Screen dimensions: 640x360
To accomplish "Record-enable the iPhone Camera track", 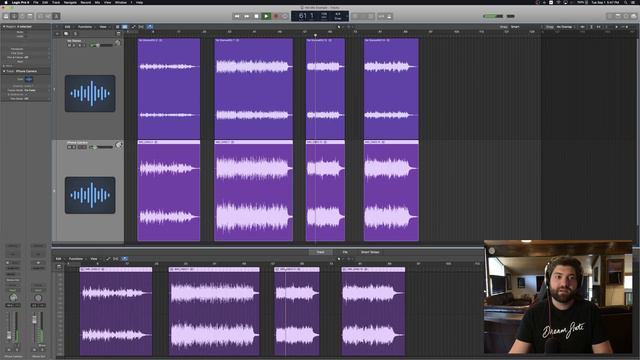I will [80, 147].
